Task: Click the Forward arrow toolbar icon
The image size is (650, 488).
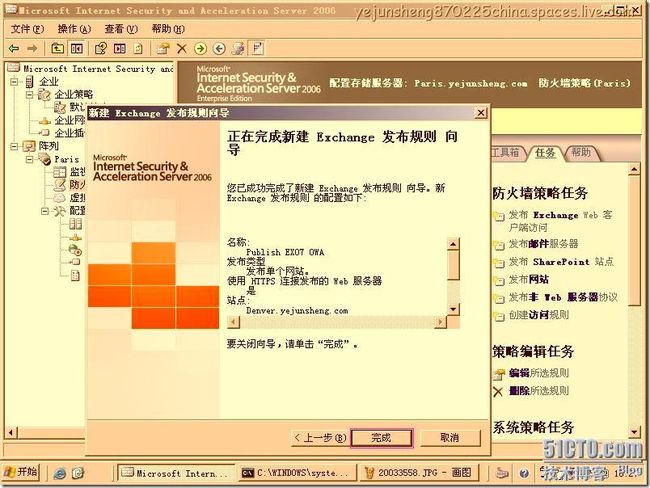Action: pyautogui.click(x=32, y=49)
